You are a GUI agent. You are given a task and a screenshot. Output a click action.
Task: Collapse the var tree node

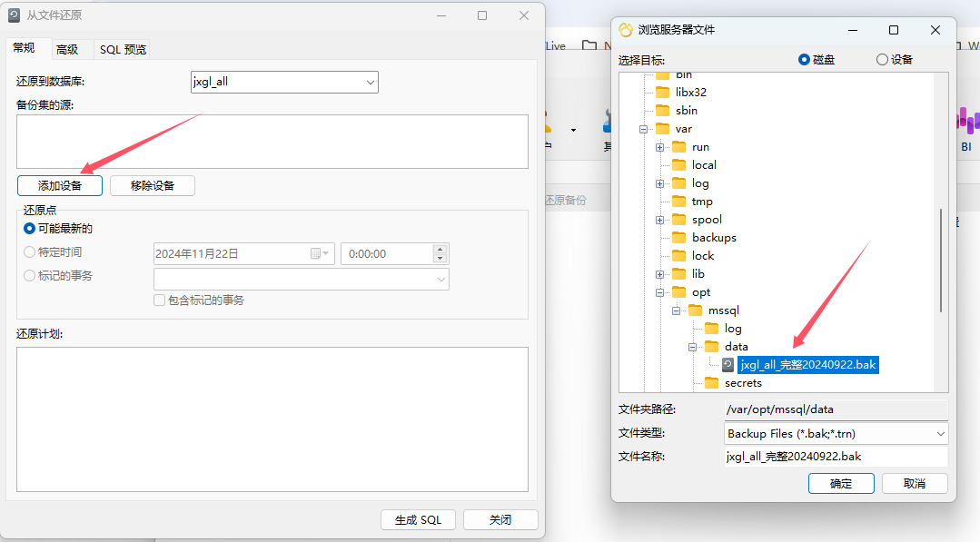point(643,129)
